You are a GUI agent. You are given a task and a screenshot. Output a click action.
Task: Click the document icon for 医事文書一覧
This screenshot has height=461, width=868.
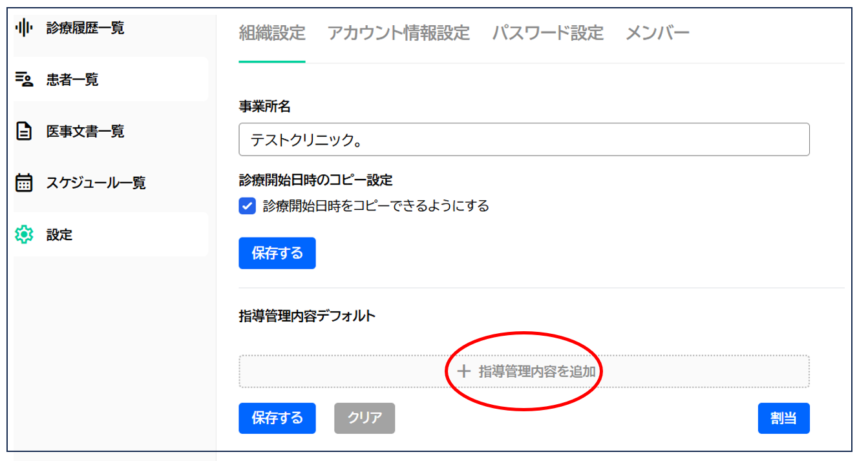coord(23,131)
